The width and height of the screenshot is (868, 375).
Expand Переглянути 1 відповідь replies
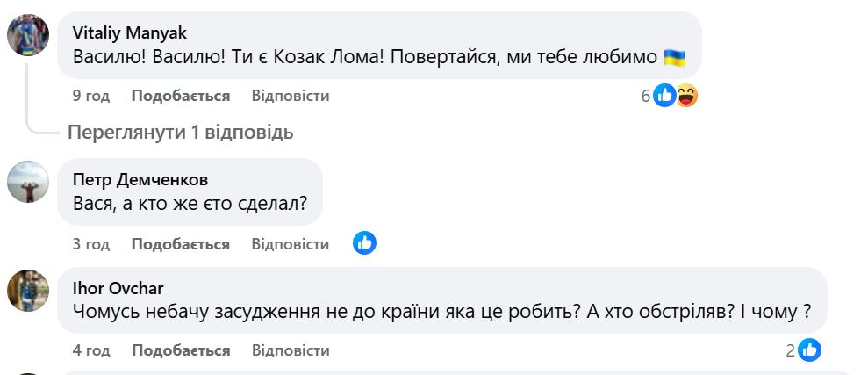(181, 133)
